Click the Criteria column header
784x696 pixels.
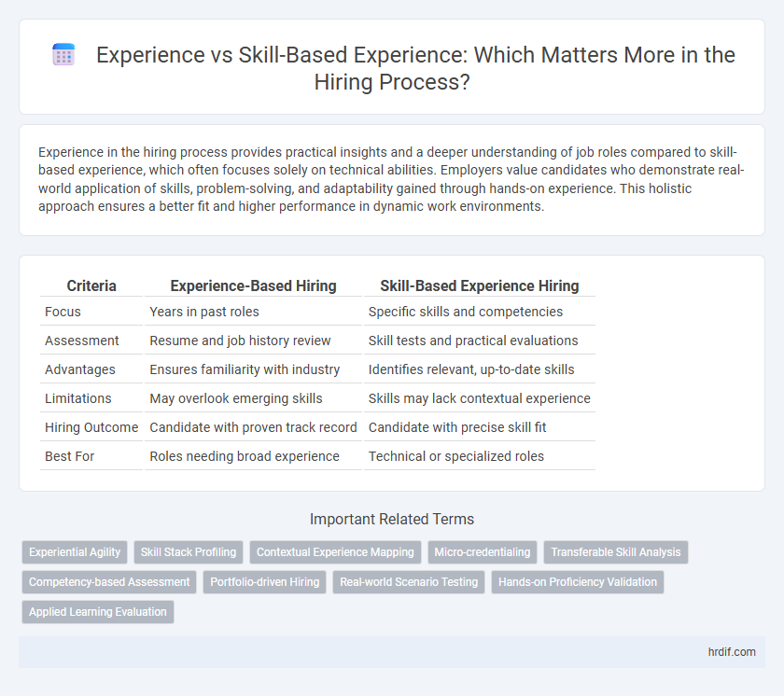[91, 285]
